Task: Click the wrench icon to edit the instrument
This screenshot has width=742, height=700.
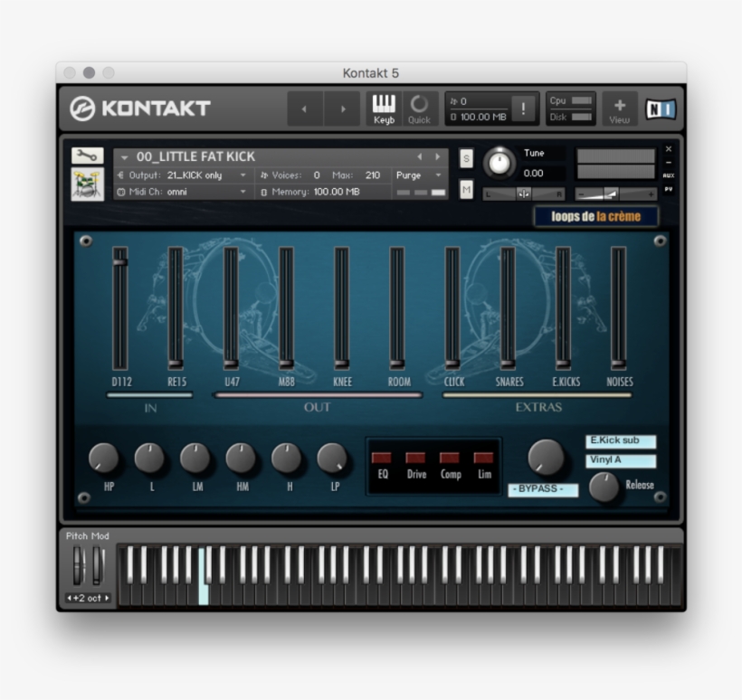Action: (x=87, y=154)
